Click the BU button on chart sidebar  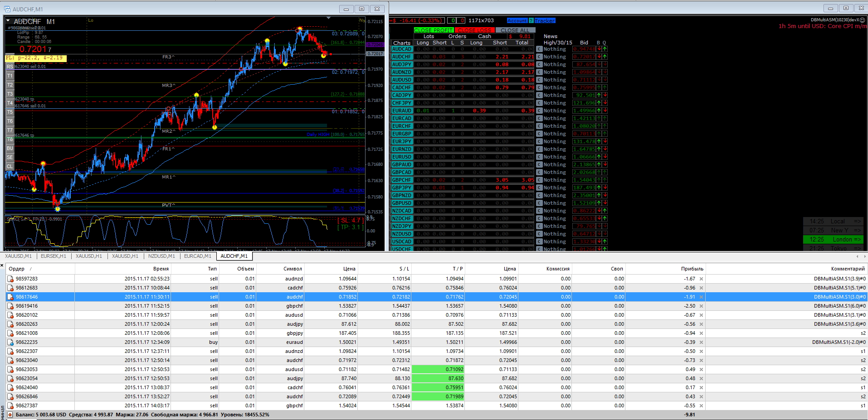[x=10, y=148]
